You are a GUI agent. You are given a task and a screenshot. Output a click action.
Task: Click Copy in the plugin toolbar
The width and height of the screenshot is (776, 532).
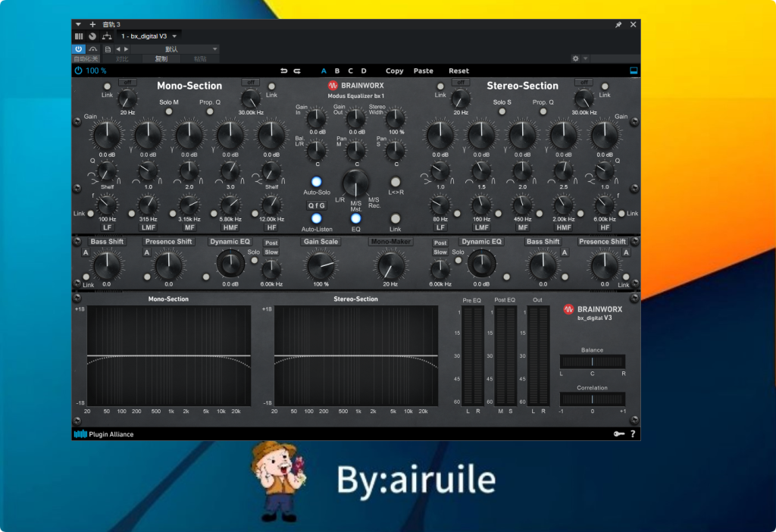pos(394,70)
